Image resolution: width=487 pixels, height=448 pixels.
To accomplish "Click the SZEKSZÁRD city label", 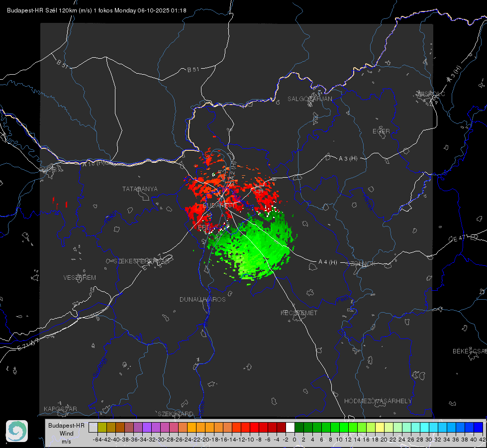I will (x=176, y=414).
